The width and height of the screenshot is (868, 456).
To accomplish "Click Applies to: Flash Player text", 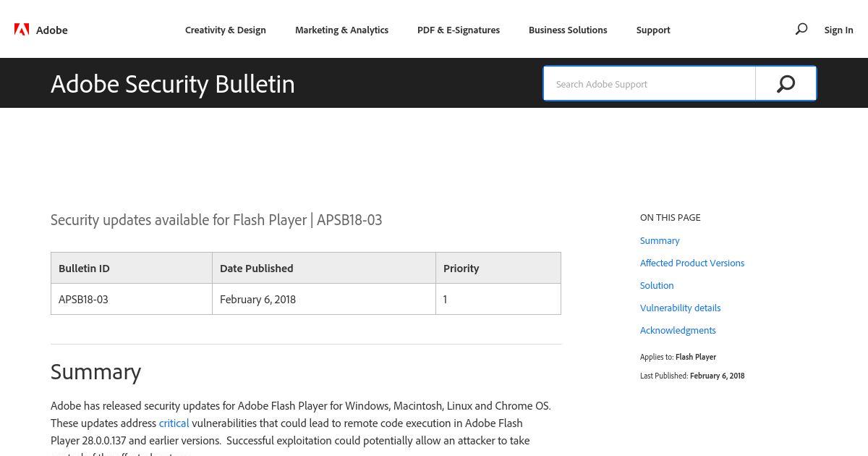I will [x=678, y=357].
